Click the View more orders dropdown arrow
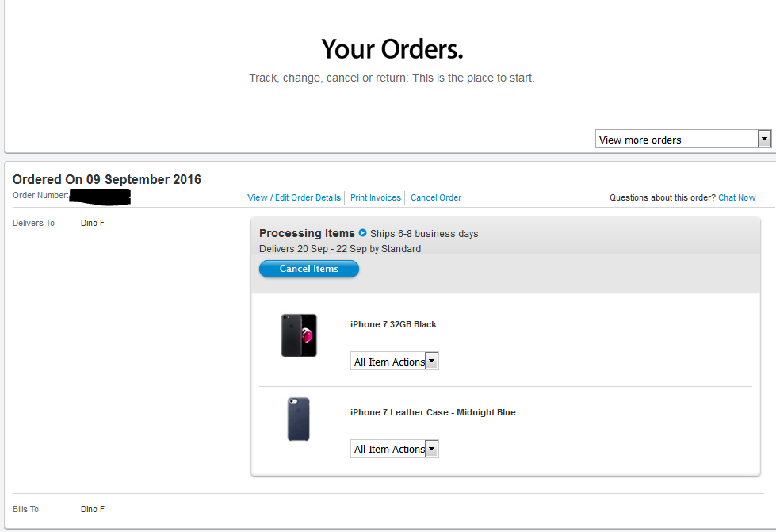Screen dimensions: 776x532 coord(764,139)
